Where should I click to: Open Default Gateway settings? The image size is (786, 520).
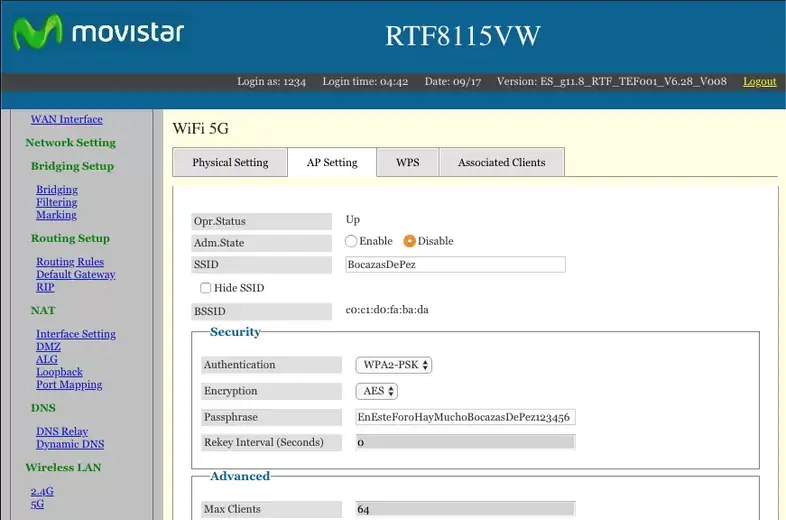click(x=76, y=274)
